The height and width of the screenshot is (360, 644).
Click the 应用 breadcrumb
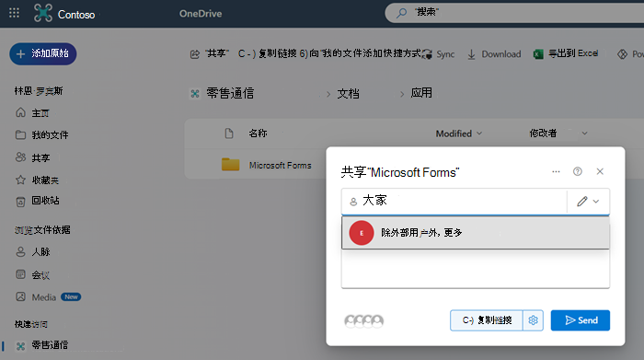[x=421, y=93]
